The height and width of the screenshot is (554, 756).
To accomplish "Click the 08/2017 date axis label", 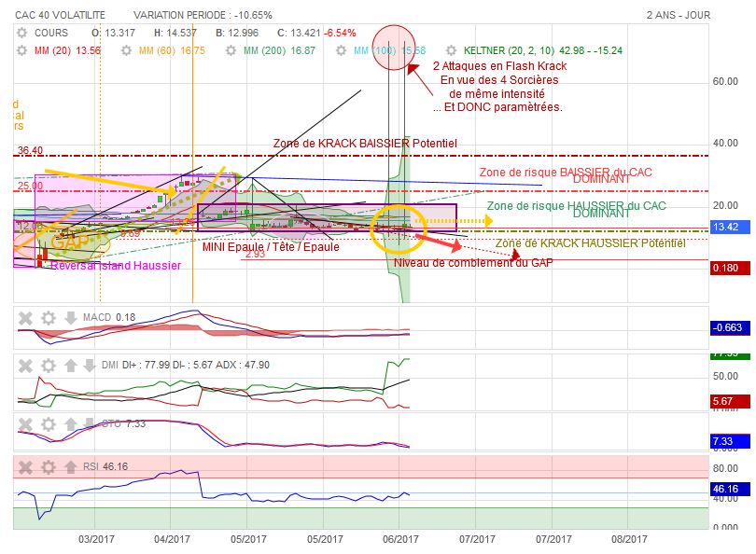I will (629, 539).
